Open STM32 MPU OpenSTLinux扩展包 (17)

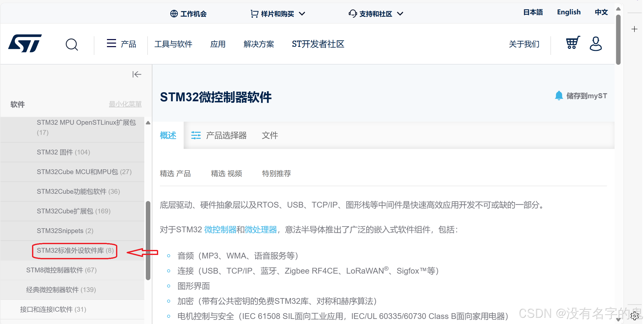tap(72, 127)
